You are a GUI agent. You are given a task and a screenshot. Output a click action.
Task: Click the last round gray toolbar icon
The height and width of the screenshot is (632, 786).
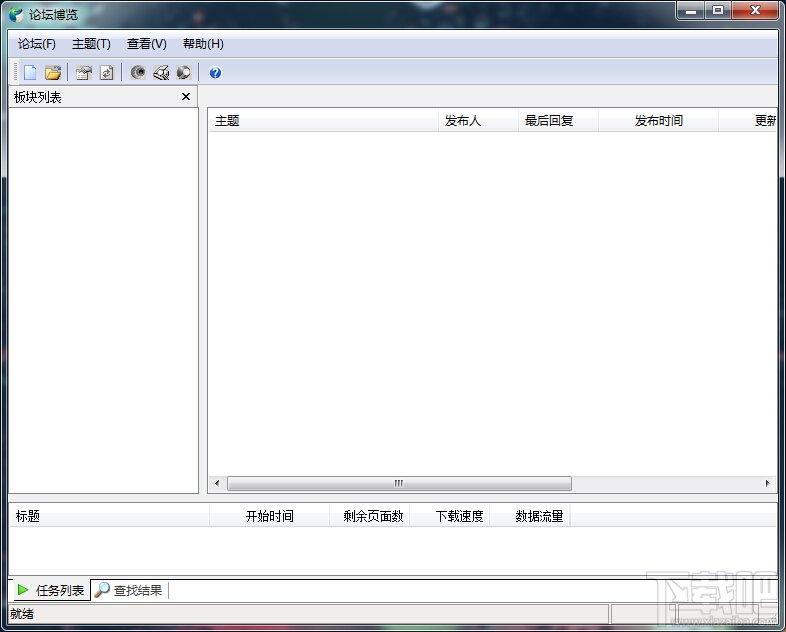pos(183,72)
